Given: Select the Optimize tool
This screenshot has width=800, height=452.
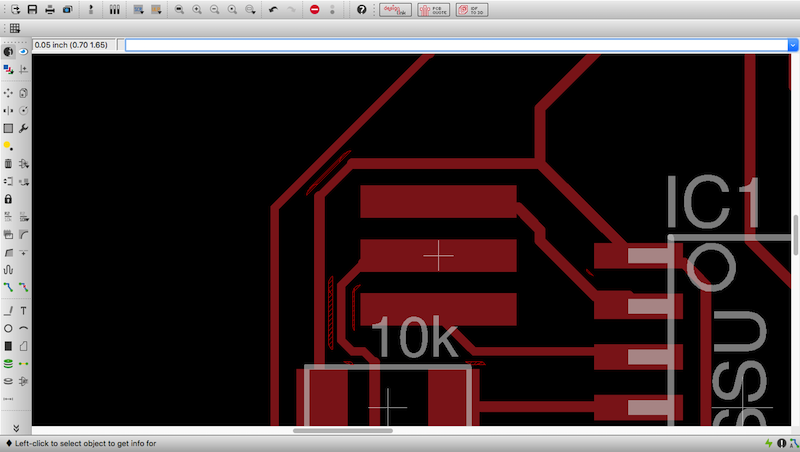Looking at the screenshot, I should [23, 253].
